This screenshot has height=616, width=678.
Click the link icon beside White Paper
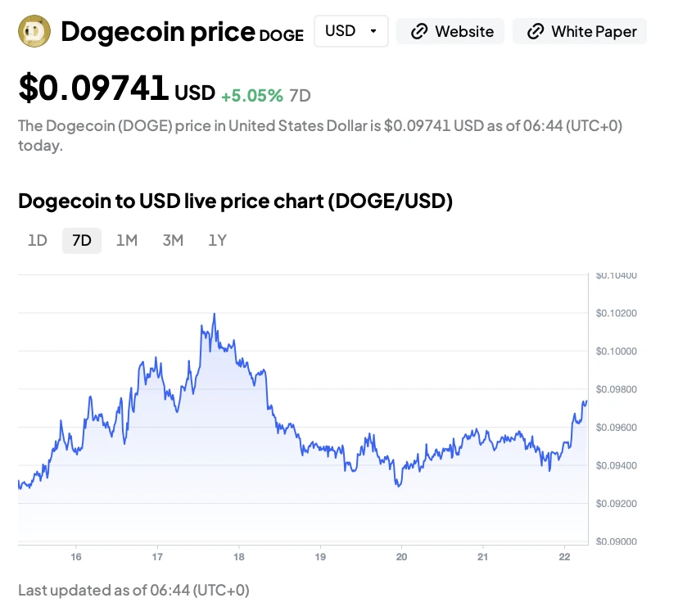[536, 32]
